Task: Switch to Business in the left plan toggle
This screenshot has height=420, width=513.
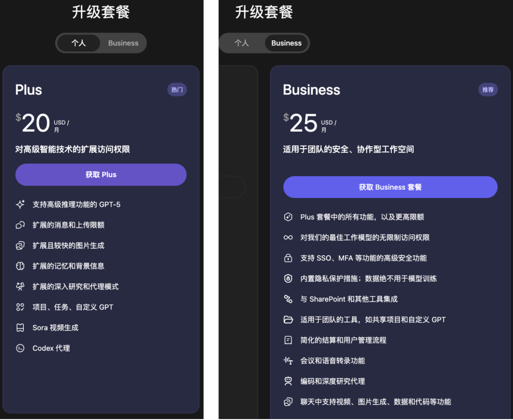Action: (x=123, y=43)
